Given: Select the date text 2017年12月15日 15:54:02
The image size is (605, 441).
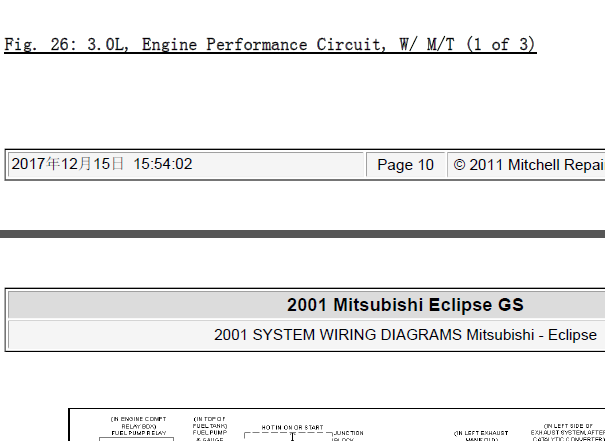Looking at the screenshot, I should 102,164.
